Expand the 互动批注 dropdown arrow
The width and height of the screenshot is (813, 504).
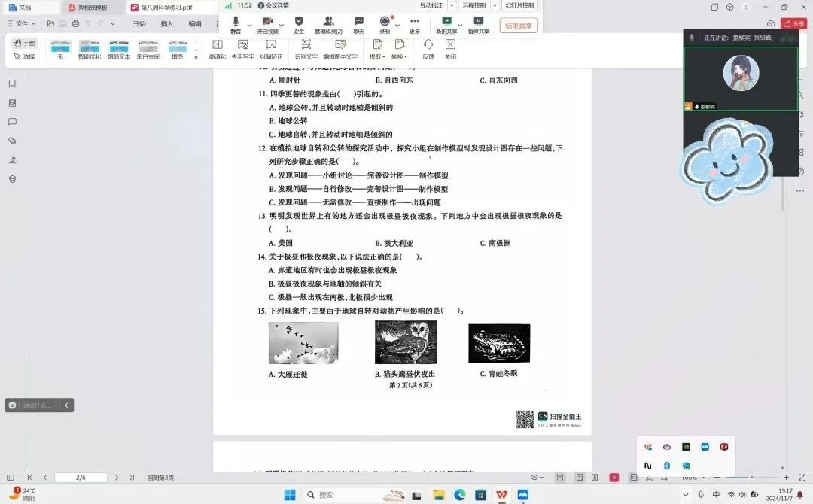point(450,6)
